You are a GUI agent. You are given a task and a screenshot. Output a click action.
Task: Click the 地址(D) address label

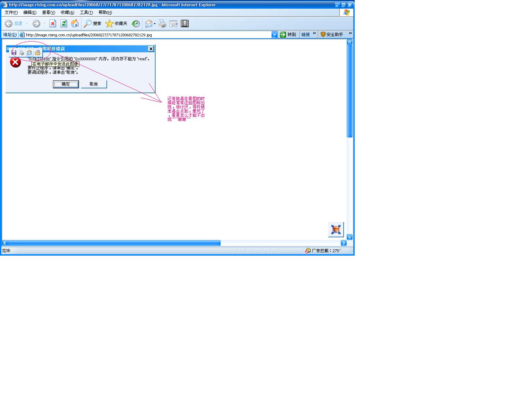pyautogui.click(x=10, y=35)
